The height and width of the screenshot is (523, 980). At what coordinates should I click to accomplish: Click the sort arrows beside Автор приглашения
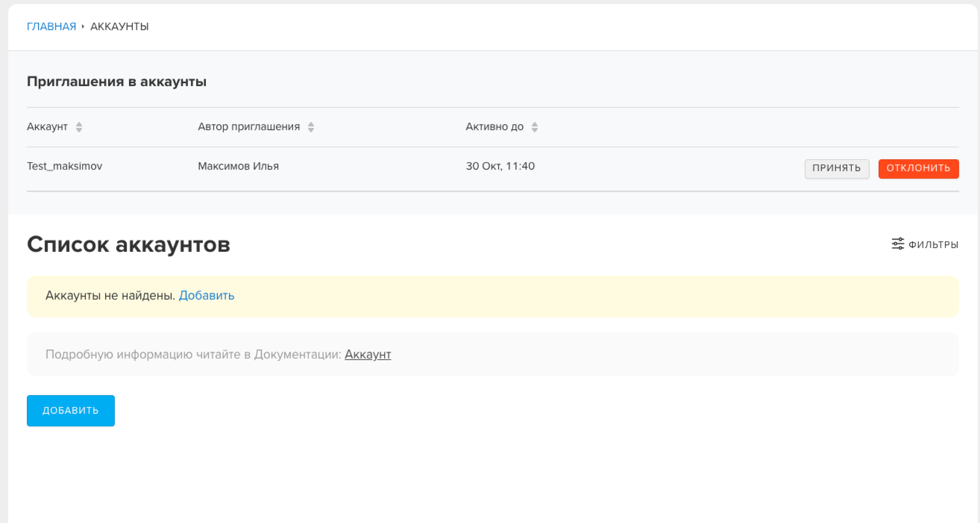click(x=311, y=127)
